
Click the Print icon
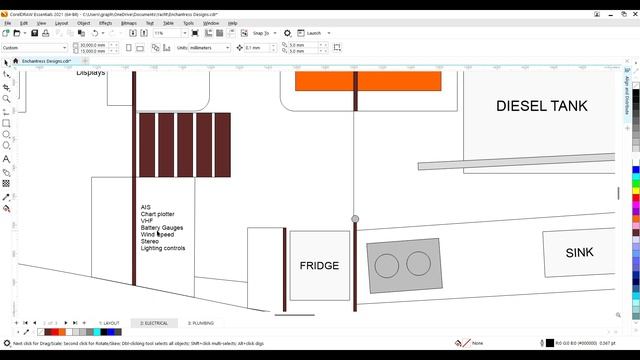[x=46, y=33]
